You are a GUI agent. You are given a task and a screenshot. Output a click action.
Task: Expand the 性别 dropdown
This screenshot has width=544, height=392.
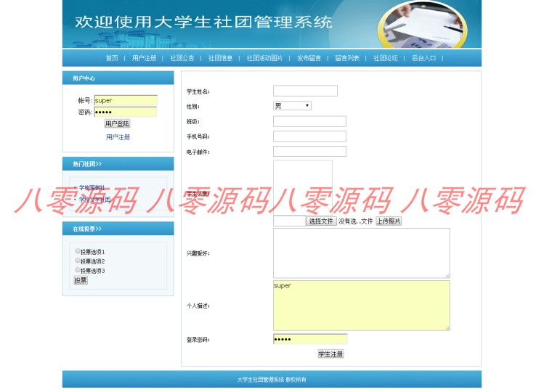[x=292, y=106]
